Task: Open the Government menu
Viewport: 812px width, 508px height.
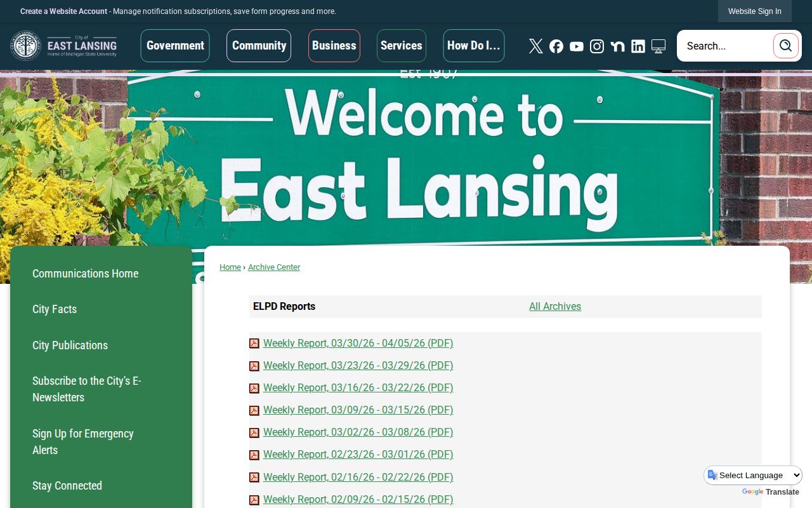Action: [x=175, y=46]
